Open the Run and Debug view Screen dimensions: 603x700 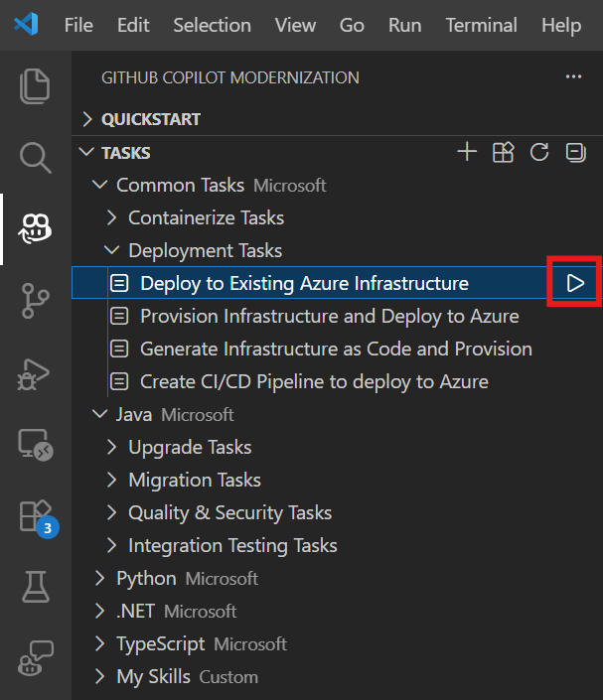[34, 374]
